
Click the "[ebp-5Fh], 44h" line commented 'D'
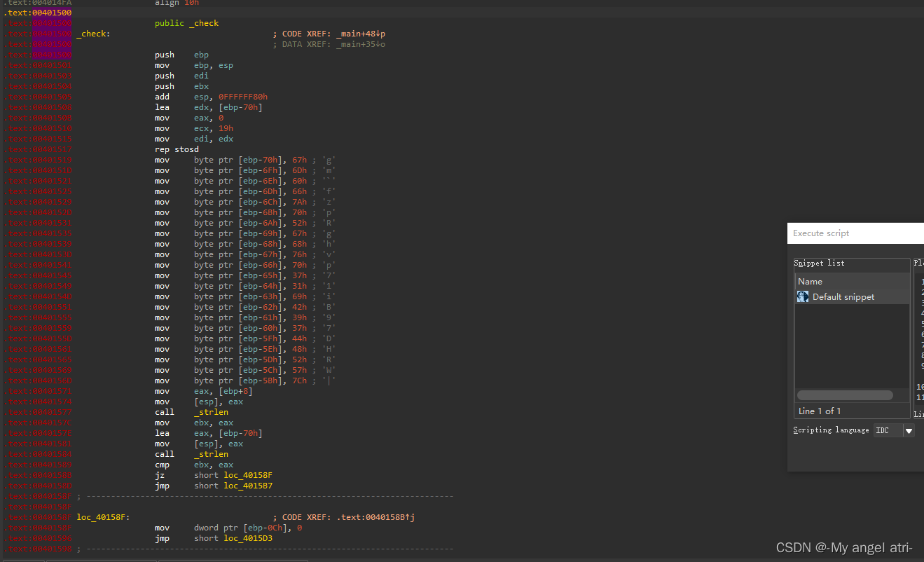pos(245,338)
